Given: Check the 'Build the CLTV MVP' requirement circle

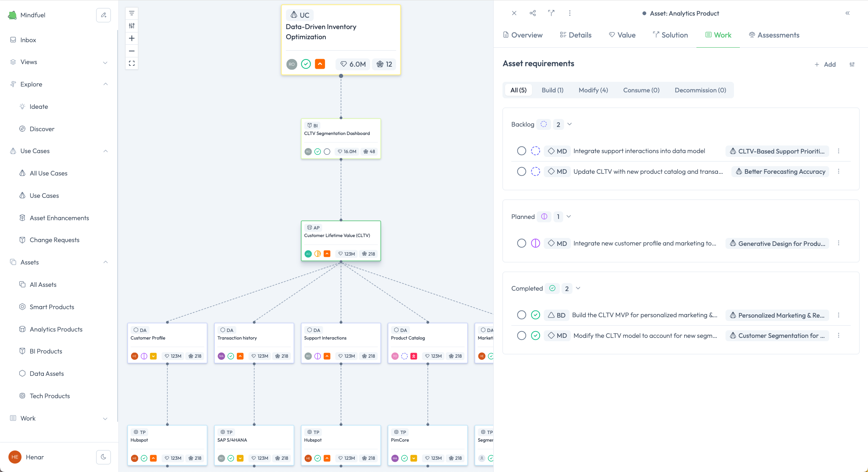Looking at the screenshot, I should [x=521, y=315].
